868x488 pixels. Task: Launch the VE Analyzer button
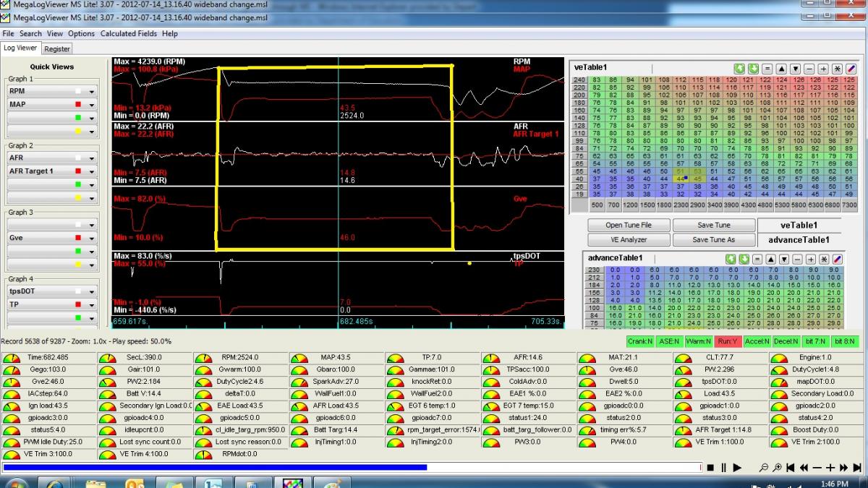(x=628, y=239)
